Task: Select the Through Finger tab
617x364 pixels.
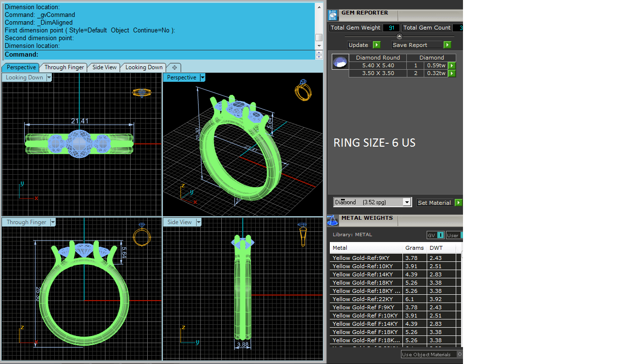Action: [x=64, y=67]
